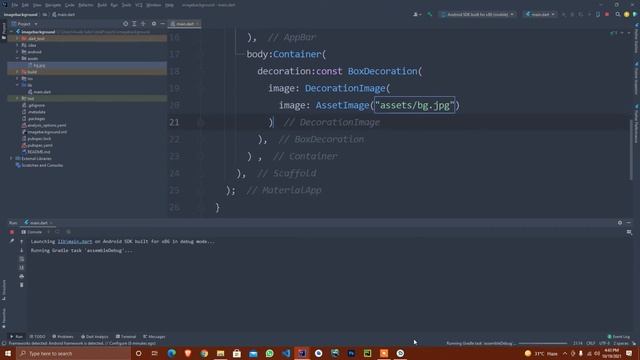
Task: Open the TODO tool window button
Action: pos(38,337)
